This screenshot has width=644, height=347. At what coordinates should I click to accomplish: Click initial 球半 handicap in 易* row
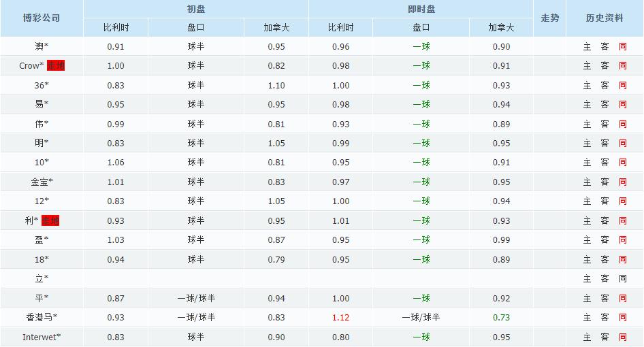click(196, 104)
